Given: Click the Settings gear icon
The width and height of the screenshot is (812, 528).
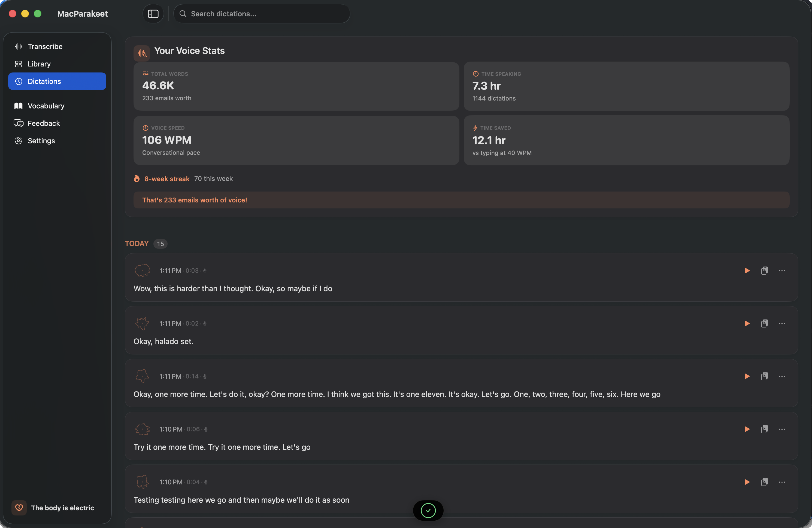Looking at the screenshot, I should (19, 141).
